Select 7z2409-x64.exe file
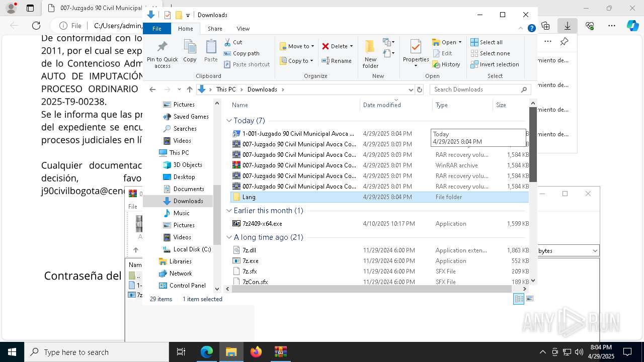The width and height of the screenshot is (644, 362). 379,224
